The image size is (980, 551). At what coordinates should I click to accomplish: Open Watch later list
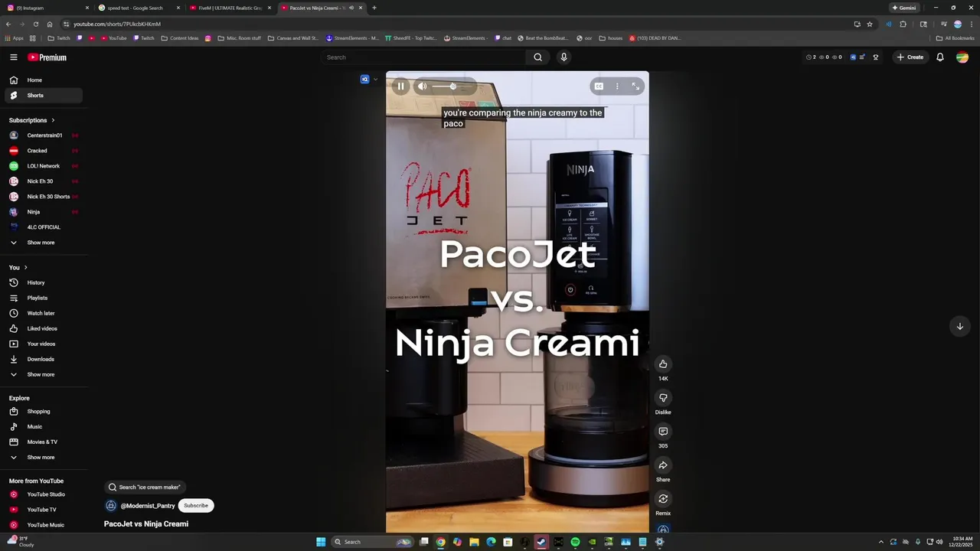tap(44, 314)
